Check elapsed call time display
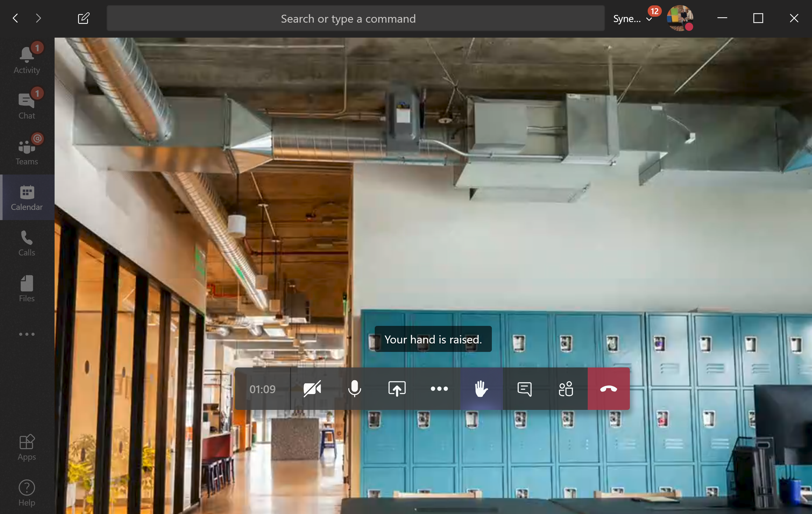Screen dimensions: 812x514 click(262, 388)
